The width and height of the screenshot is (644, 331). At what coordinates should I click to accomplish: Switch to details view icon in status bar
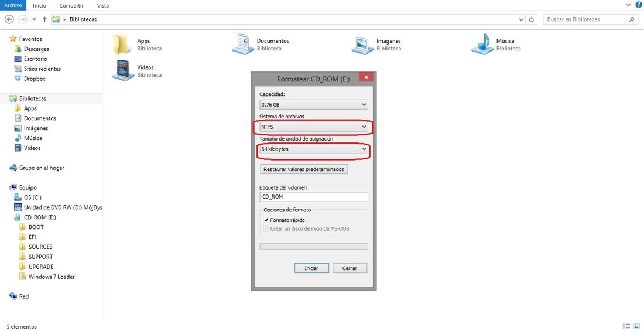[627, 326]
